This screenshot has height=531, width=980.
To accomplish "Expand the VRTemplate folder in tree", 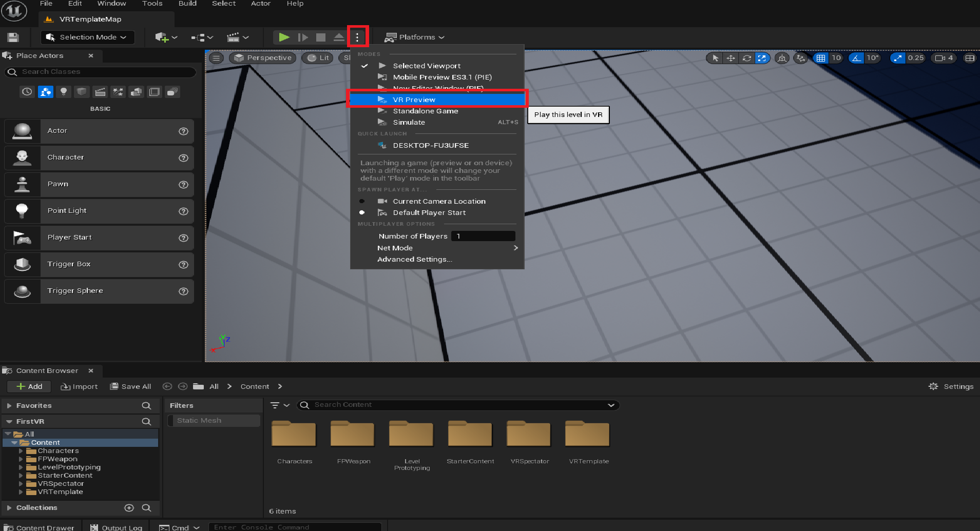I will (x=21, y=492).
